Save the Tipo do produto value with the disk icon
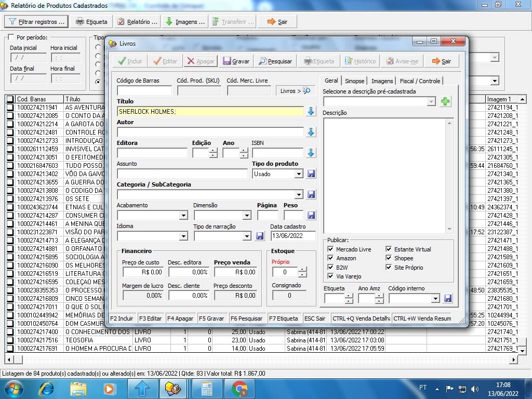 tap(311, 174)
